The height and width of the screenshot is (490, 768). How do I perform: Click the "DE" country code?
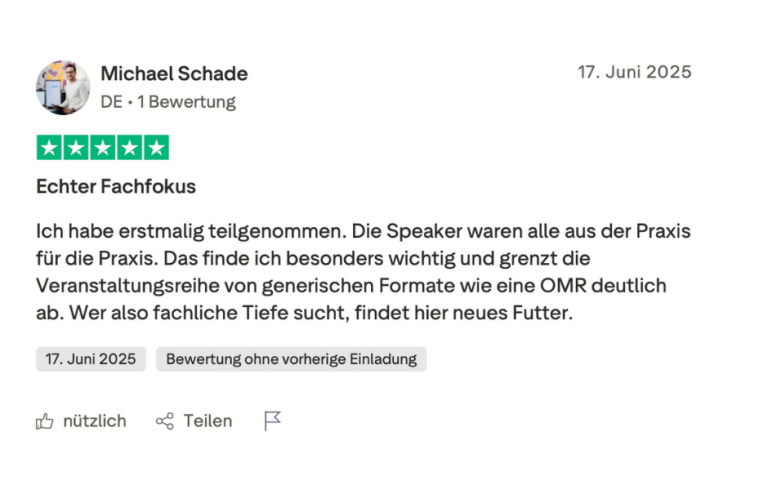[111, 102]
